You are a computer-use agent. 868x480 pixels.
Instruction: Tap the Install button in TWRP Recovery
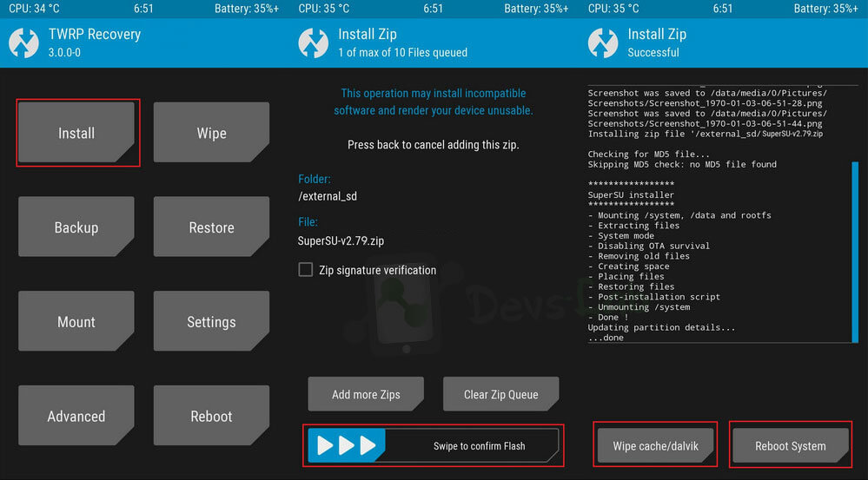(76, 133)
